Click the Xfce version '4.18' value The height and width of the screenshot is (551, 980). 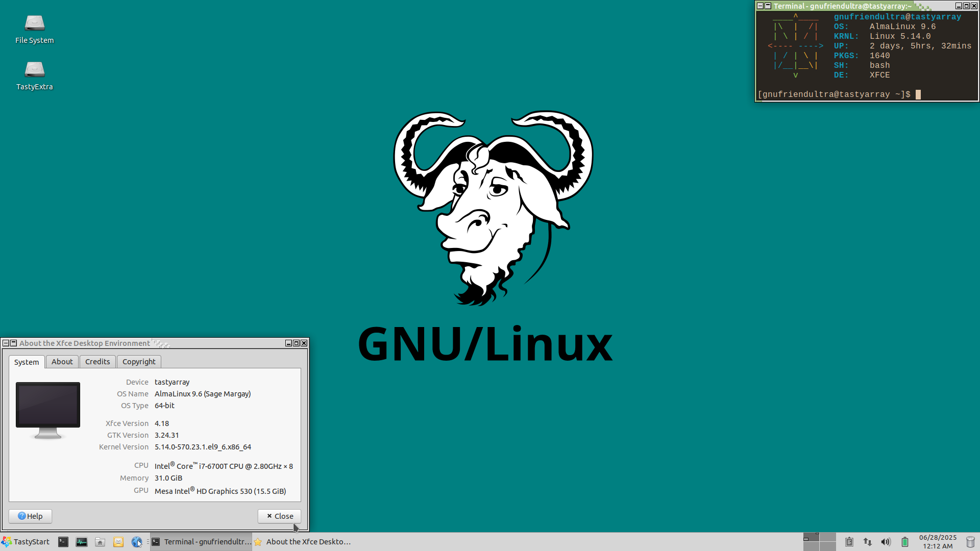coord(162,423)
